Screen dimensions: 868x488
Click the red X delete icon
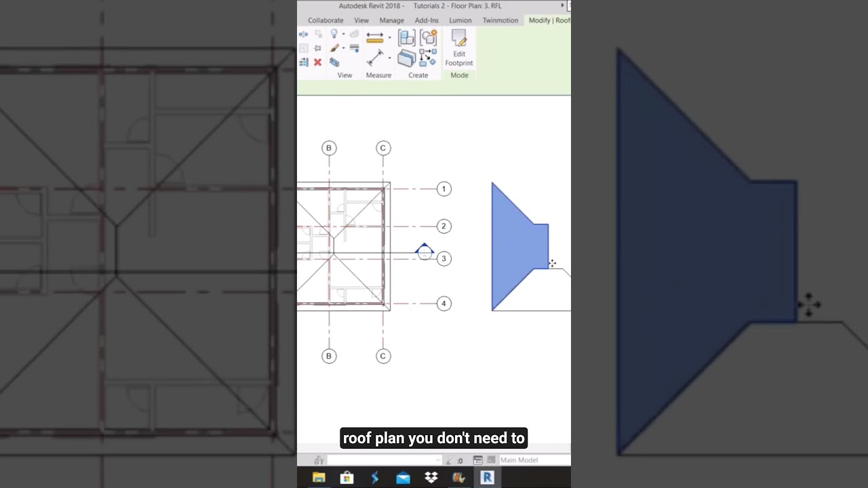317,62
